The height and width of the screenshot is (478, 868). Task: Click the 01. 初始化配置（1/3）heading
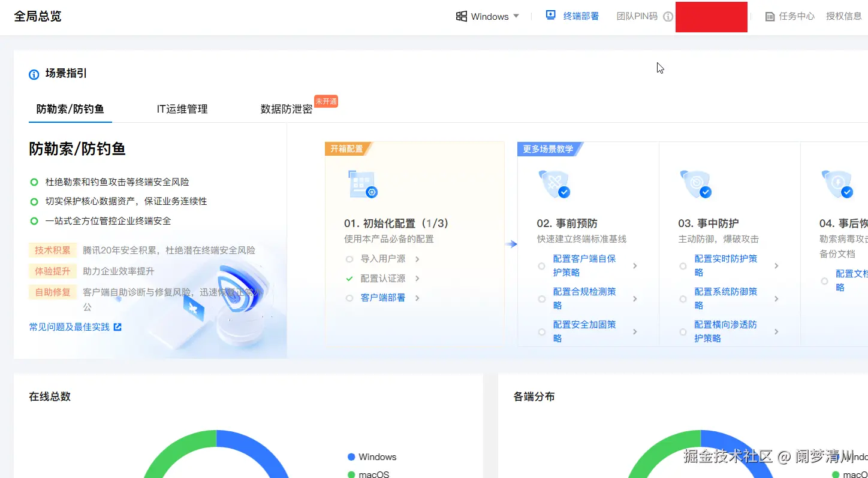[397, 223]
